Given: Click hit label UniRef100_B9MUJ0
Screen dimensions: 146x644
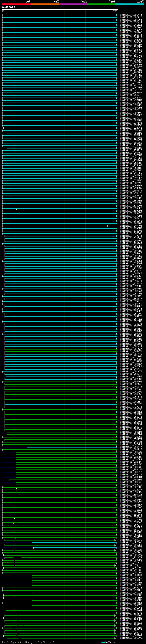Looking at the screenshot, I should [x=131, y=540].
